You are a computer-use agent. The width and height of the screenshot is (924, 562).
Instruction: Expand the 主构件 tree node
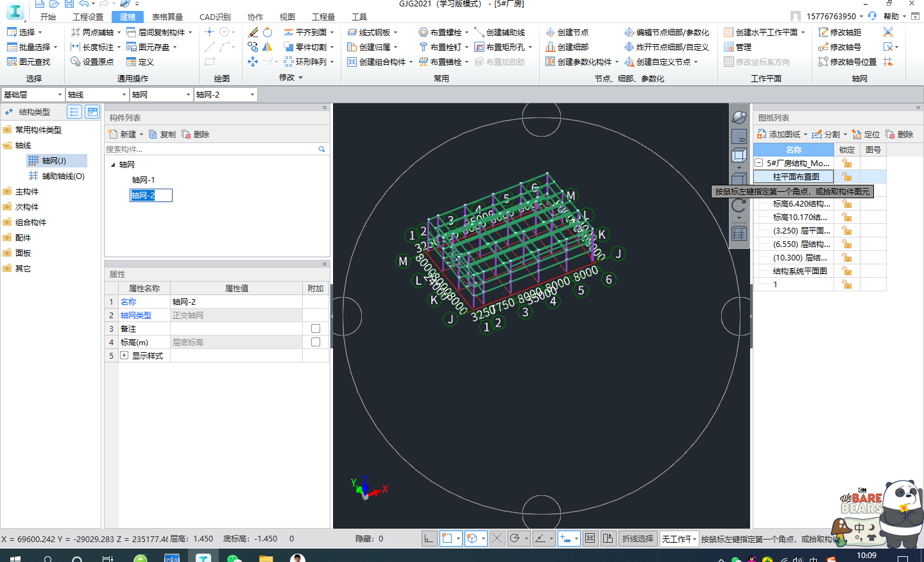(x=7, y=191)
